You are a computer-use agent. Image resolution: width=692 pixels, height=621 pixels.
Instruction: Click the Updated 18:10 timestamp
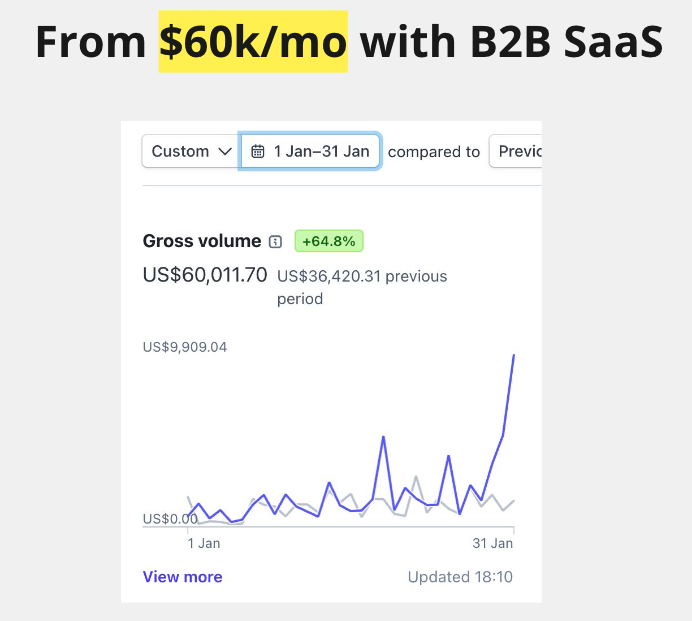click(x=460, y=577)
